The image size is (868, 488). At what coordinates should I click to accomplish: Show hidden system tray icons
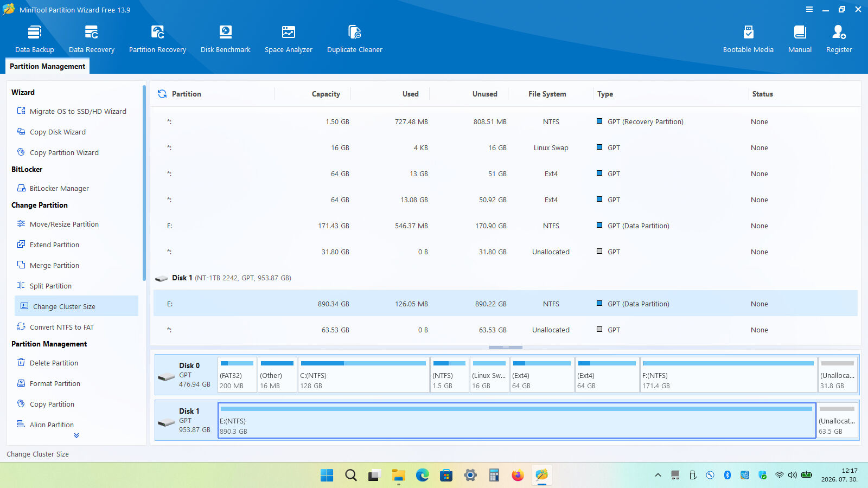point(658,475)
